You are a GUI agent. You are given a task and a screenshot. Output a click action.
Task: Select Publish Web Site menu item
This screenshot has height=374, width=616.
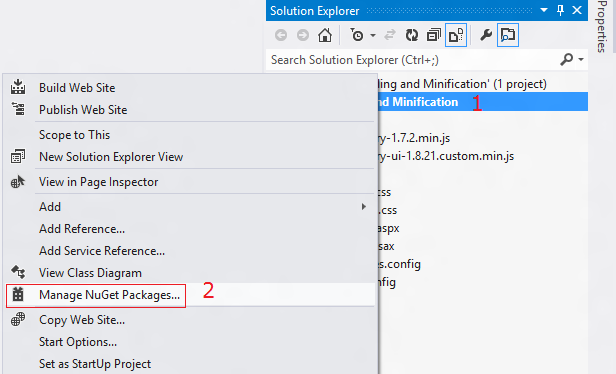click(83, 110)
